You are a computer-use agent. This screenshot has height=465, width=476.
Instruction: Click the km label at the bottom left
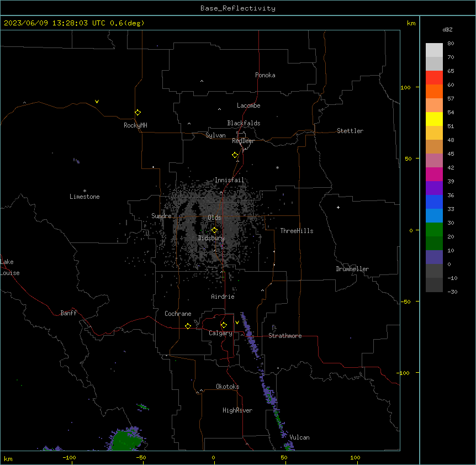(x=8, y=458)
